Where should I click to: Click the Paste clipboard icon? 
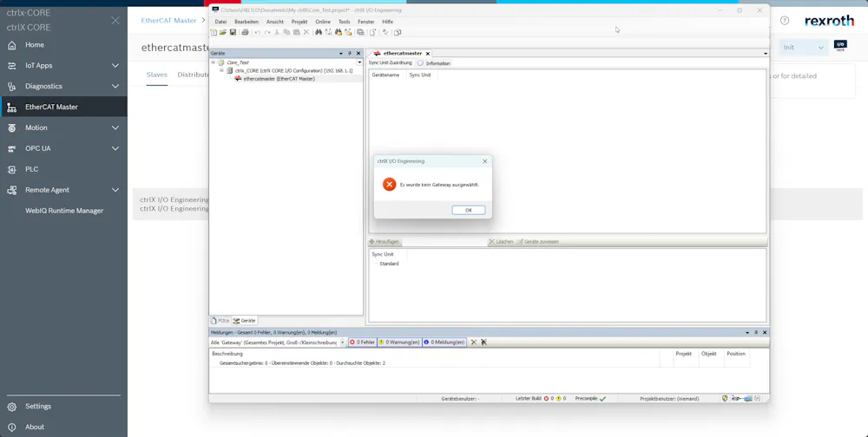point(296,32)
